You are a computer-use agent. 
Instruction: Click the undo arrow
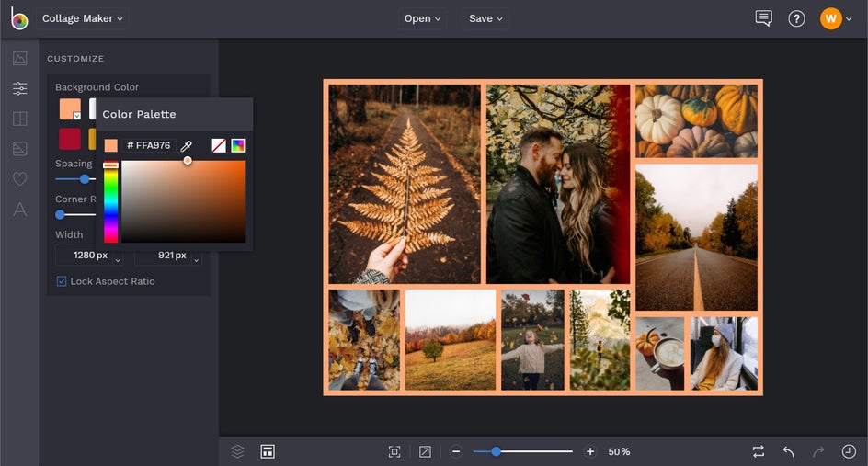[788, 451]
